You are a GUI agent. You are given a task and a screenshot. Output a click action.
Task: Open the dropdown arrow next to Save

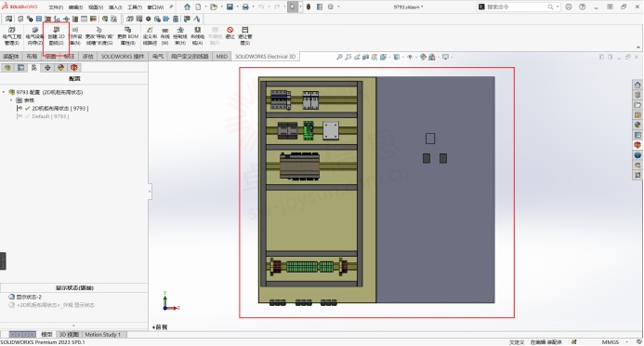coord(237,7)
